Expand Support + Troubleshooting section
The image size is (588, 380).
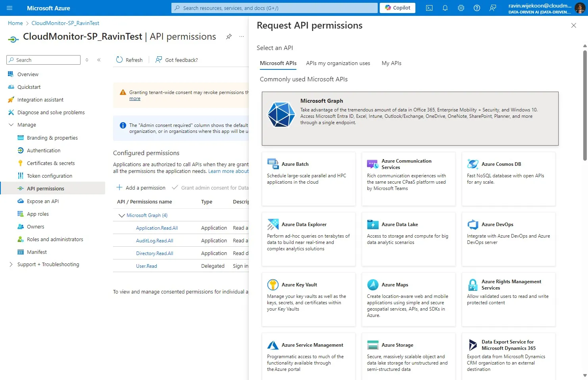(11, 264)
